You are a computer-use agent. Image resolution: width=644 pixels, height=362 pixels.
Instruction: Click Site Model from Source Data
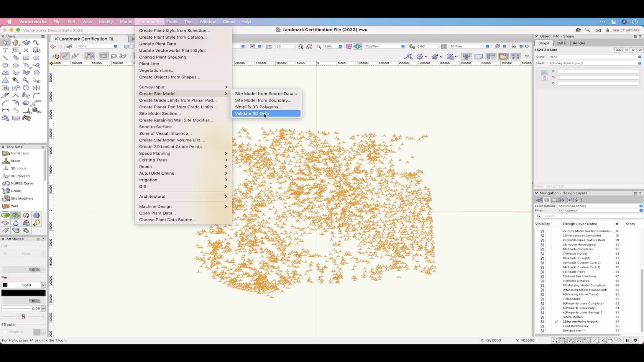click(266, 93)
